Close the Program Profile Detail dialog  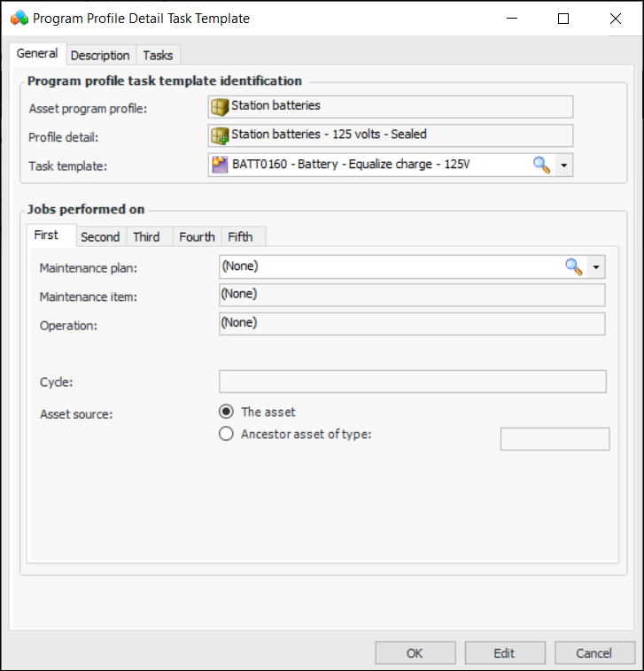[616, 19]
